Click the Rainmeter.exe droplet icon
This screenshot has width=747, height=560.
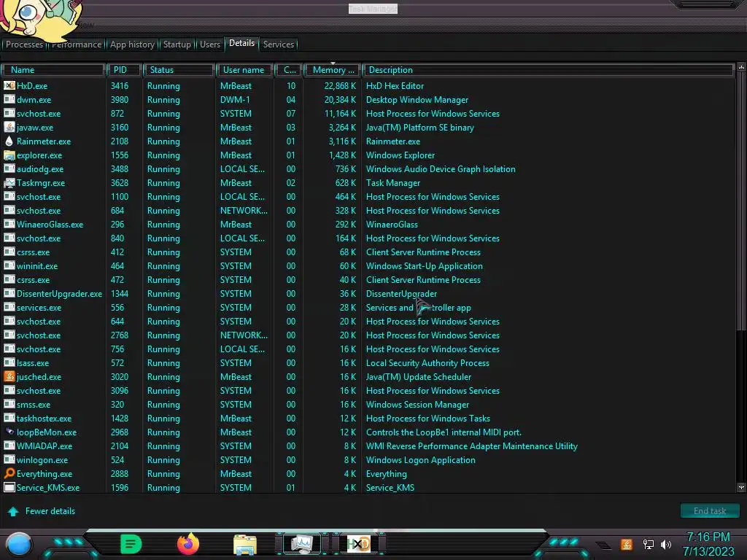click(9, 141)
